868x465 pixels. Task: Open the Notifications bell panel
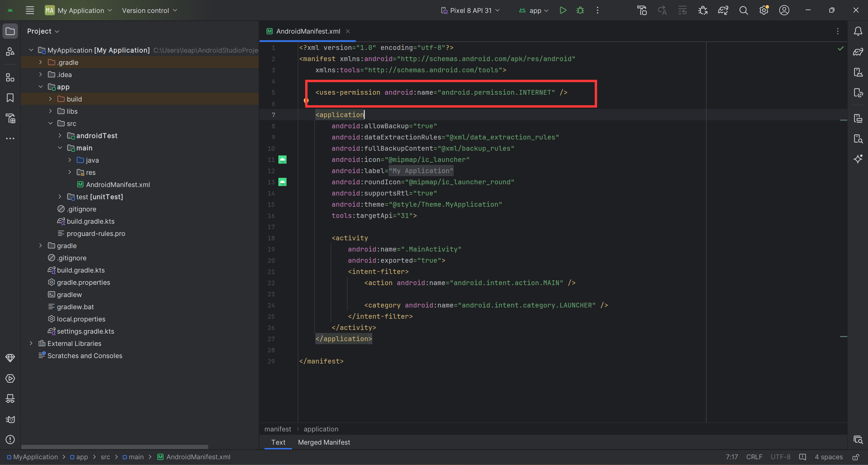(x=858, y=31)
